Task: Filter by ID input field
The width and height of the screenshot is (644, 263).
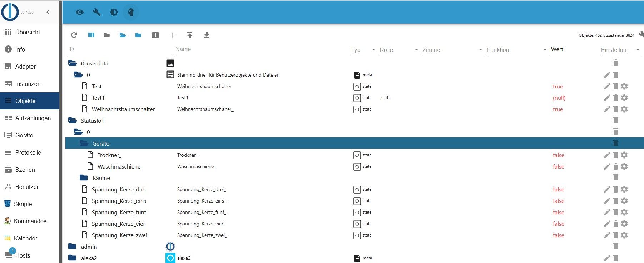Action: [x=120, y=49]
